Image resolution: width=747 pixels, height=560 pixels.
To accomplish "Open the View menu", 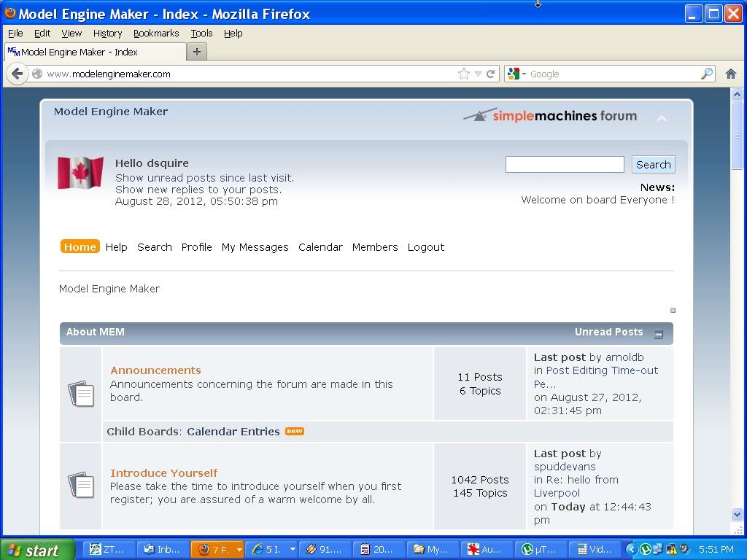I will tap(71, 34).
